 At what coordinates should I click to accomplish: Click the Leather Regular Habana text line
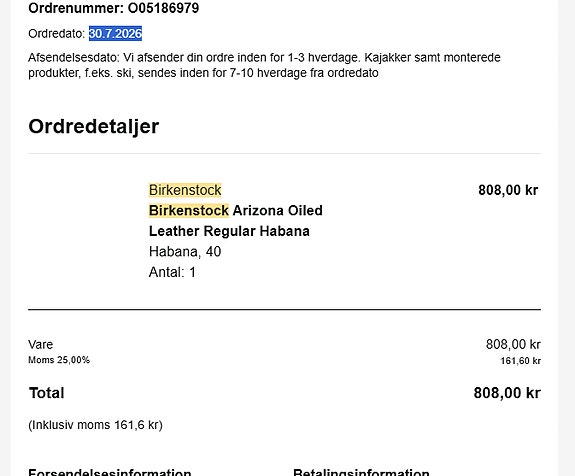(x=229, y=231)
